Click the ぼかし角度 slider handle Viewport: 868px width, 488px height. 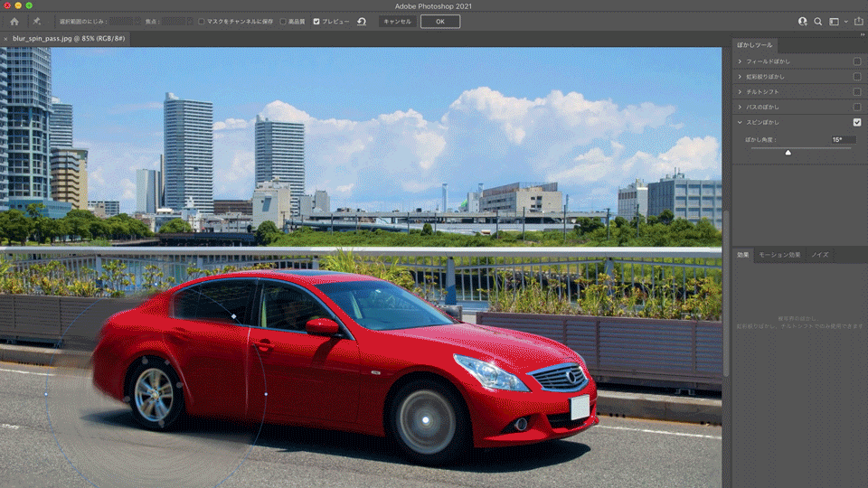click(788, 152)
